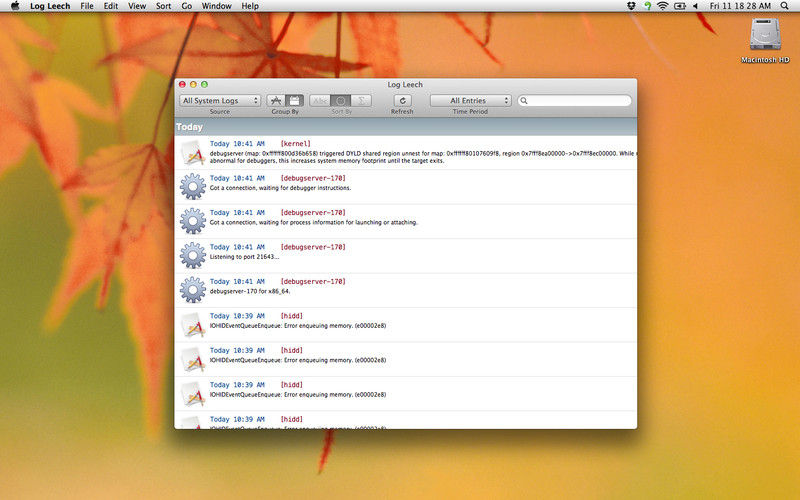The width and height of the screenshot is (800, 500).
Task: Open the File menu
Action: 87,6
